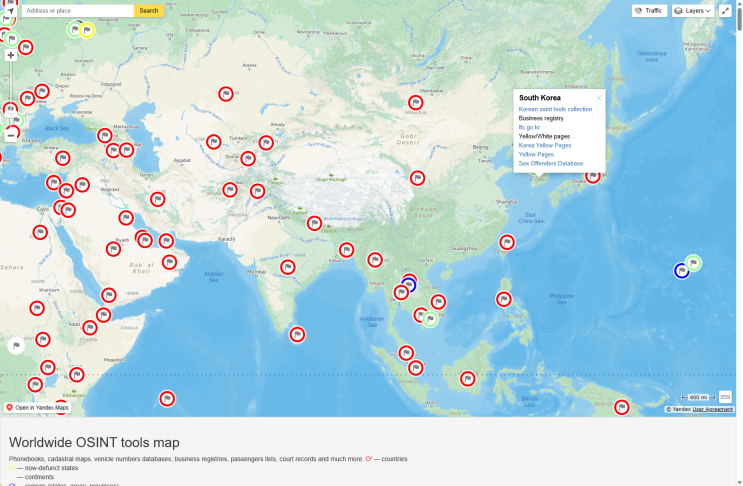Close the South Korea popup
743x486 pixels.
point(598,98)
